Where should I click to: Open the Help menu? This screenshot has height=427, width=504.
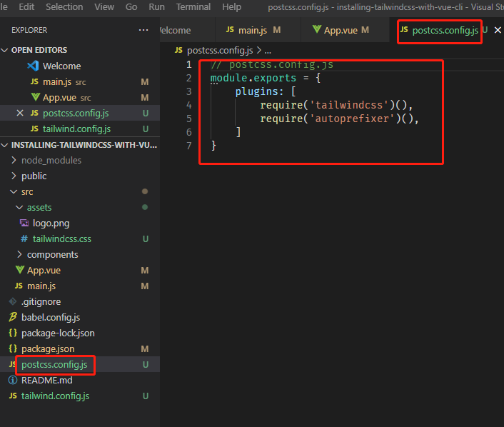pos(231,6)
